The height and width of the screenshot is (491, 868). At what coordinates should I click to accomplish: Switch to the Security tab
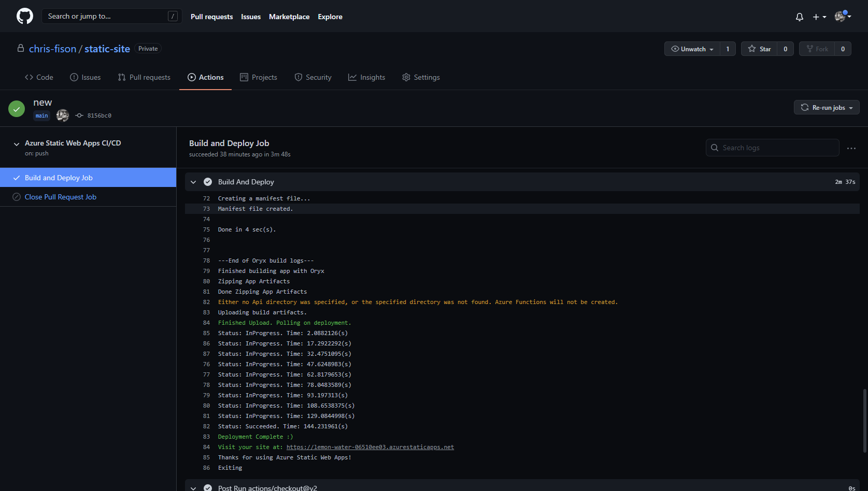click(313, 77)
